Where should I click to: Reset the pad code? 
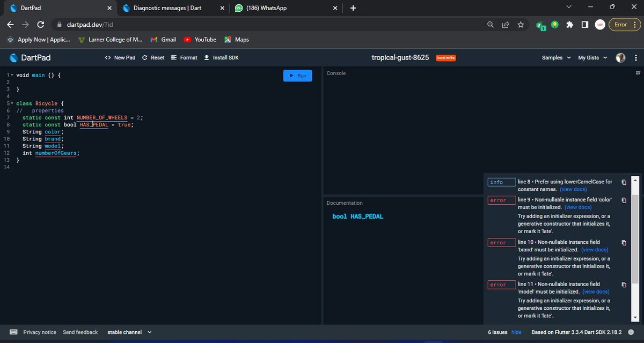tap(153, 57)
